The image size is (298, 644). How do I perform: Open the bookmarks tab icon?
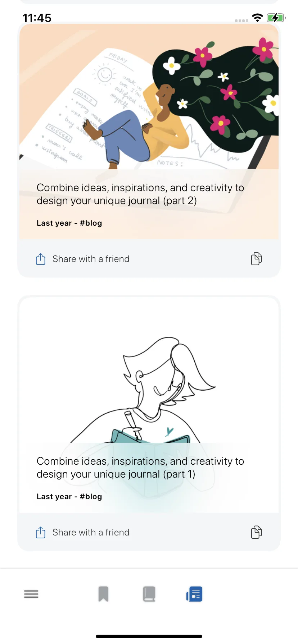103,594
